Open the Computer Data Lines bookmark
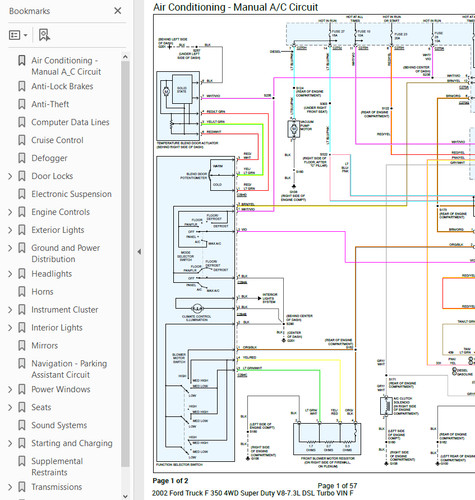 [x=70, y=122]
